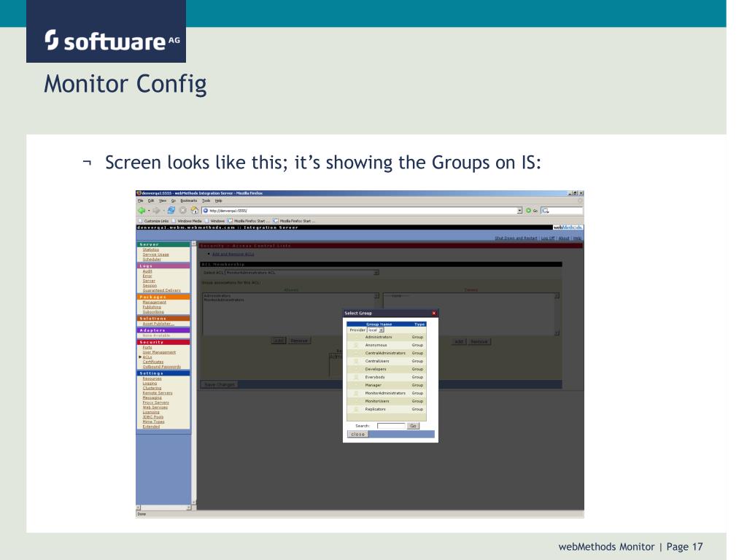Click the Save Changes button
Viewport: 747px width, 560px height.
220,384
